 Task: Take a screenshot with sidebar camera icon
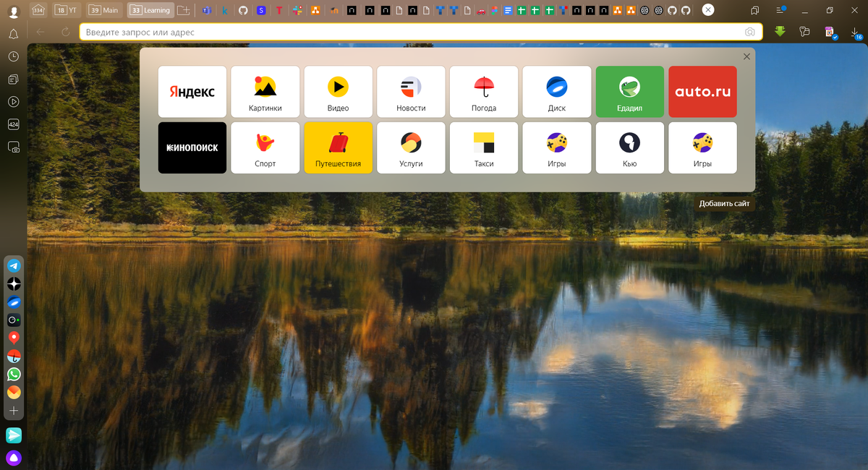pyautogui.click(x=13, y=147)
